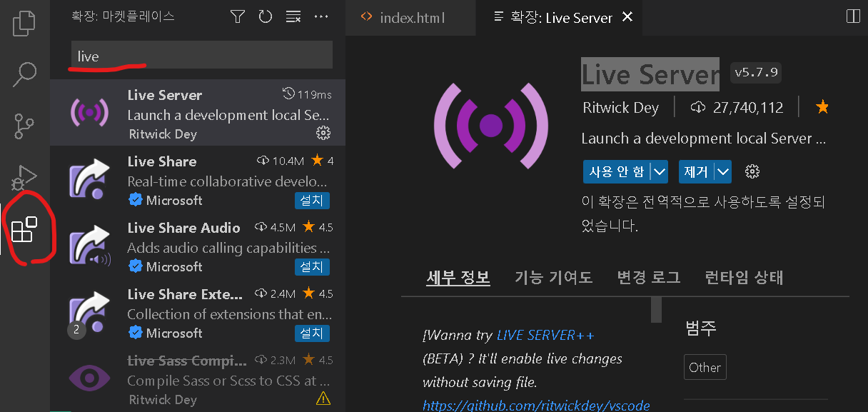The width and height of the screenshot is (868, 412).
Task: Switch to the 기능 기여도 tab
Action: tap(554, 277)
